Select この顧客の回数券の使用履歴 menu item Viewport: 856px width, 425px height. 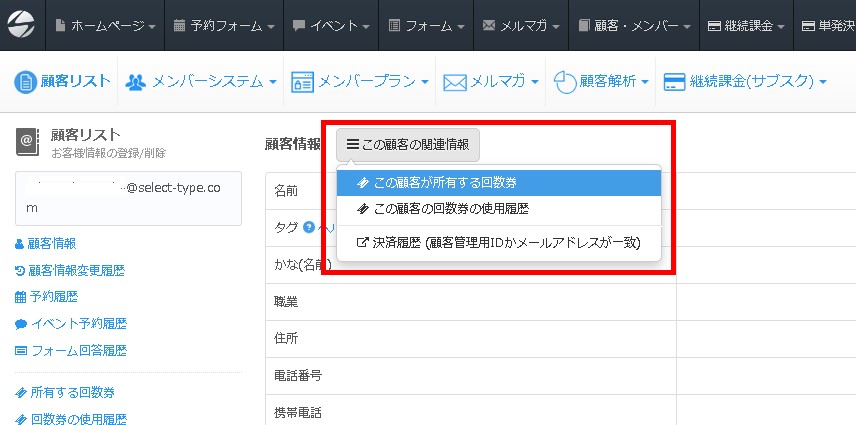point(499,209)
